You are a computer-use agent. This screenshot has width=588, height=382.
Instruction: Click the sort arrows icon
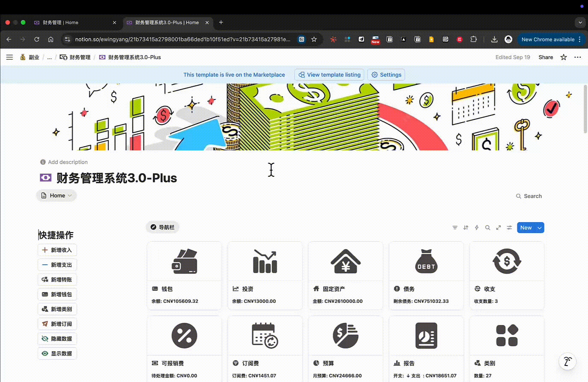point(466,228)
